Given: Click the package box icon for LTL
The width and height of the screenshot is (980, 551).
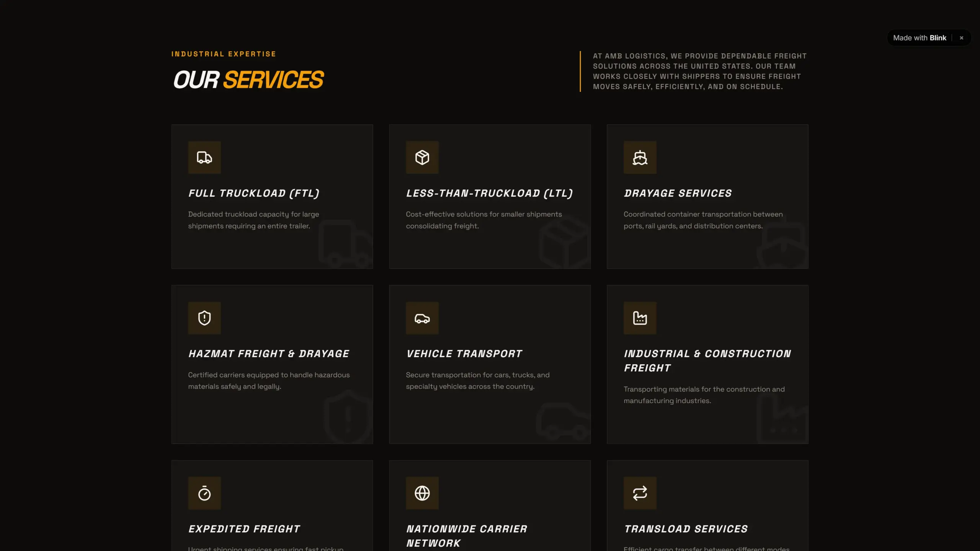Looking at the screenshot, I should [x=422, y=157].
